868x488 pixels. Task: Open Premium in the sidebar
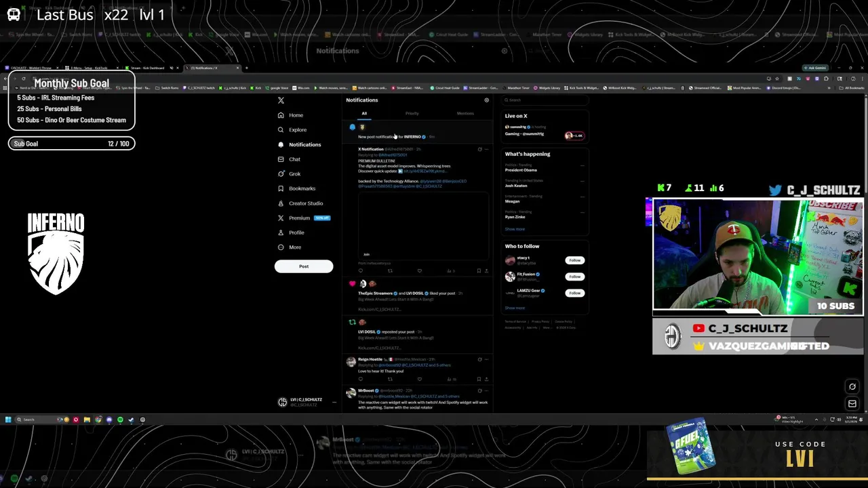(x=303, y=218)
